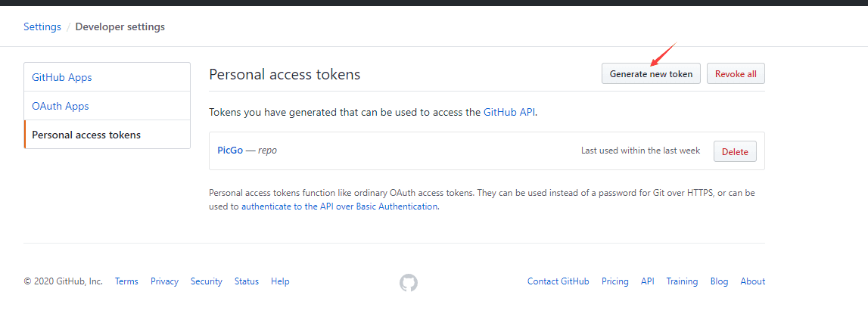Click the Revoke all button
Screen dimensions: 868x326
click(x=736, y=73)
